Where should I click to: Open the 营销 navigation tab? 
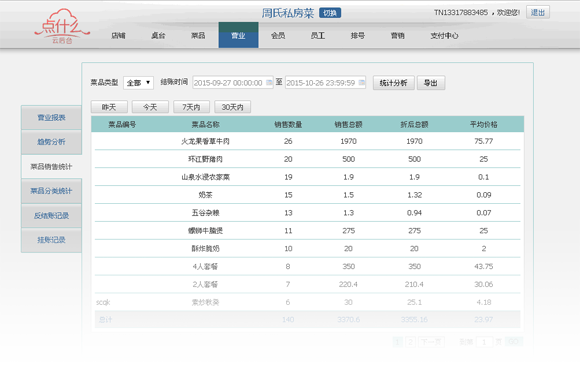tap(398, 36)
